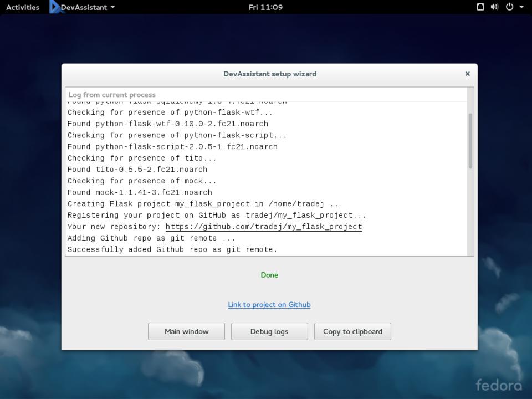532x399 pixels.
Task: Click the log panel vertical scrollbar handle
Action: 470,141
